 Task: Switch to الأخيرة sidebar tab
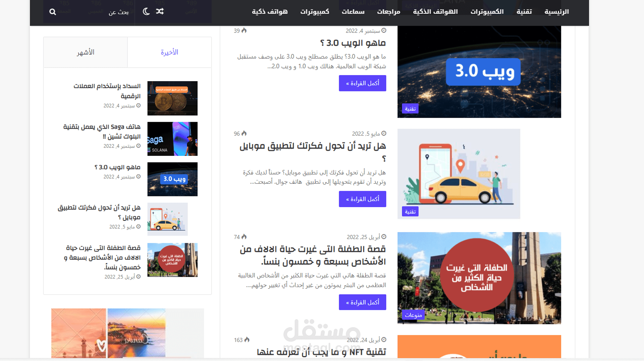click(x=169, y=52)
